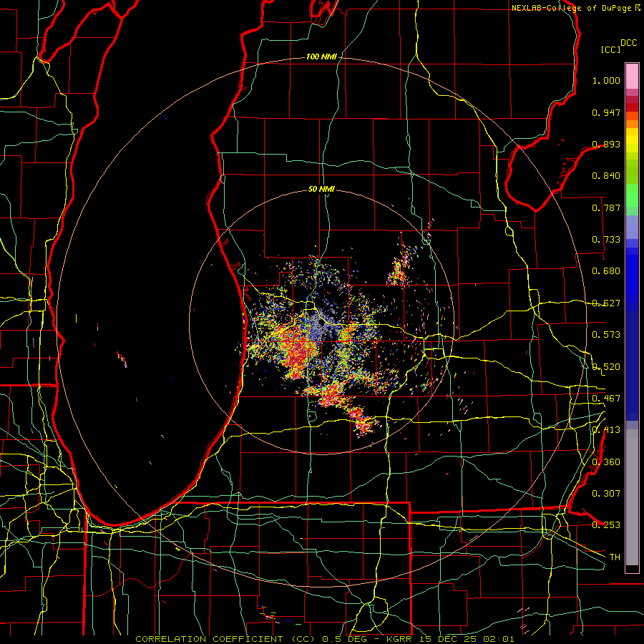The height and width of the screenshot is (644, 644).
Task: Click the radar site center within the gray echoes
Action: point(321,323)
